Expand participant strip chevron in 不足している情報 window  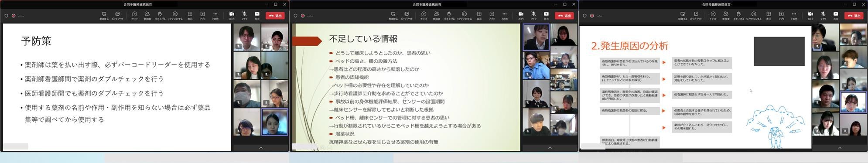pyautogui.click(x=550, y=148)
